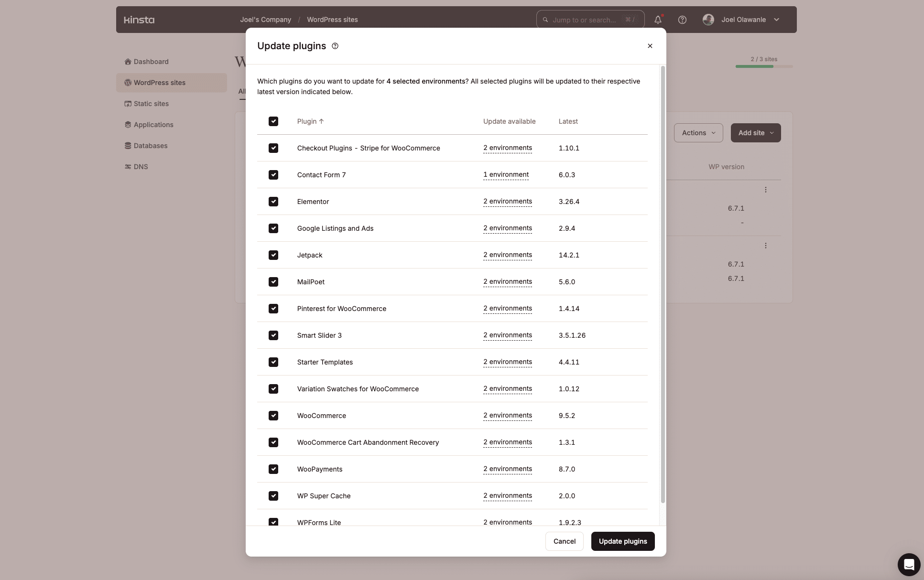Toggle the select-all plugins checkbox

pos(273,121)
